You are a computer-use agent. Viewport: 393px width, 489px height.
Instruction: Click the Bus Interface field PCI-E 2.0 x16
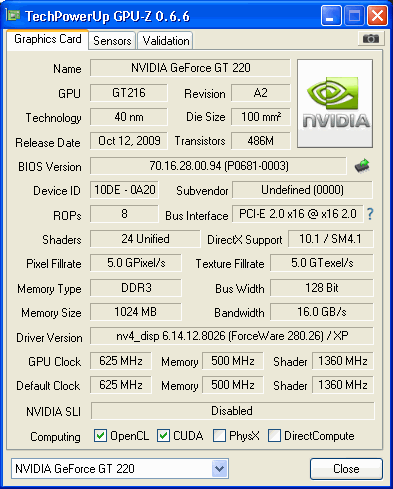[x=298, y=214]
